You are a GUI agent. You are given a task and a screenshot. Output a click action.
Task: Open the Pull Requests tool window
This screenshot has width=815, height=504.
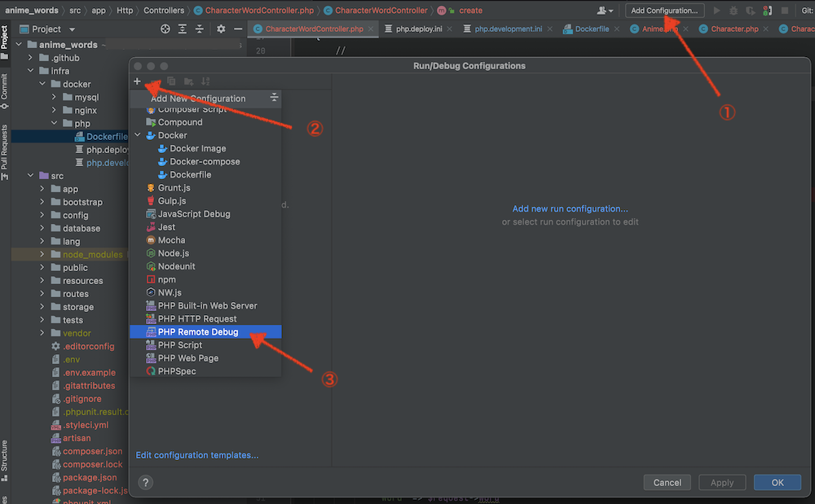(4, 152)
